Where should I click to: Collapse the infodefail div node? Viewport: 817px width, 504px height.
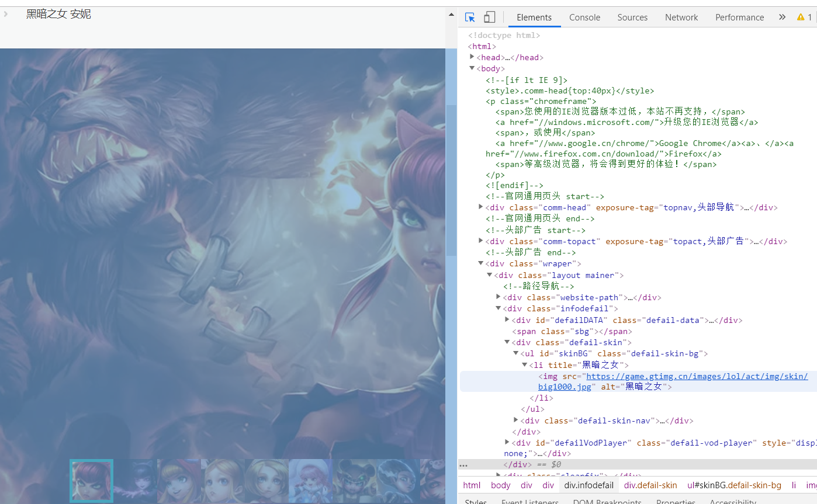tap(498, 308)
